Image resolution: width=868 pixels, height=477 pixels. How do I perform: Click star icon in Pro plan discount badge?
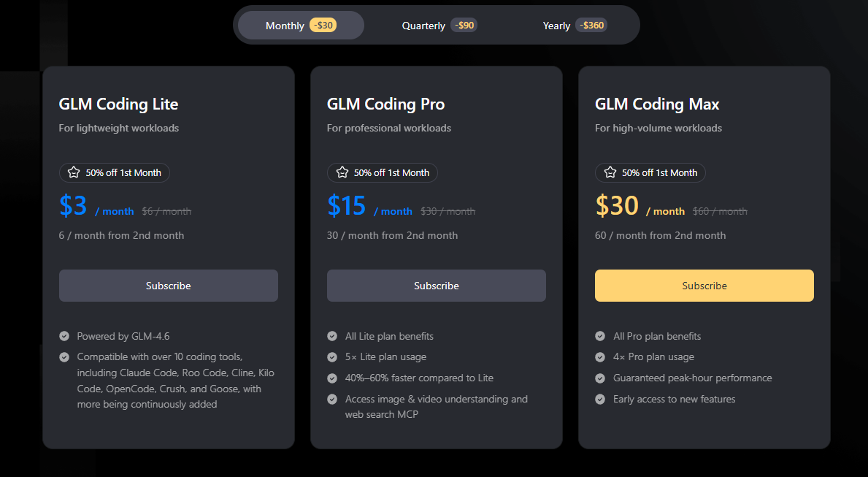click(x=342, y=173)
